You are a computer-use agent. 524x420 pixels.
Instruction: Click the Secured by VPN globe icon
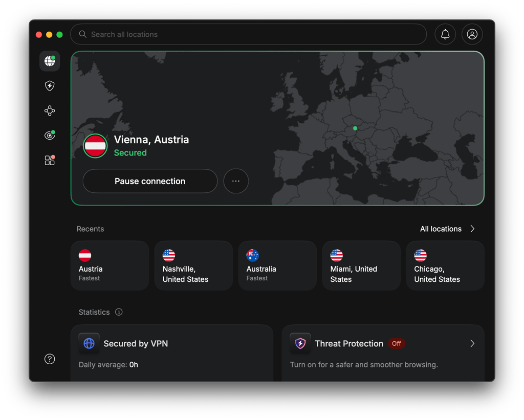pos(89,343)
